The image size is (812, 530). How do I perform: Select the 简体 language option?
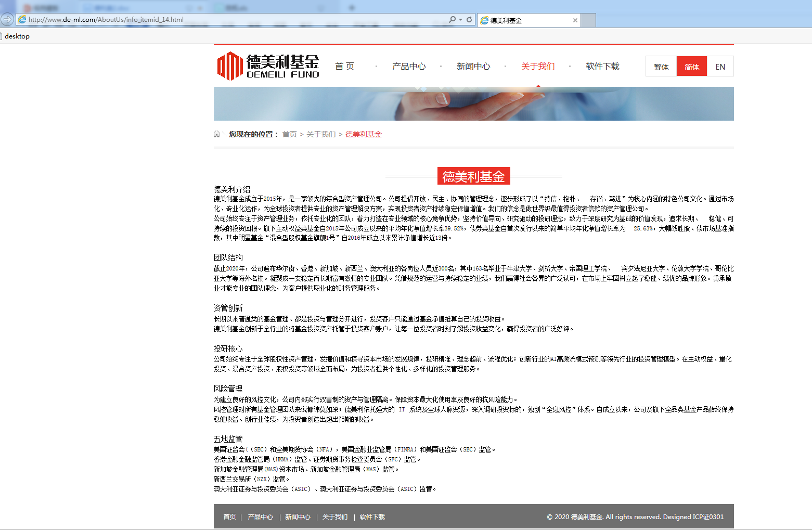click(691, 67)
